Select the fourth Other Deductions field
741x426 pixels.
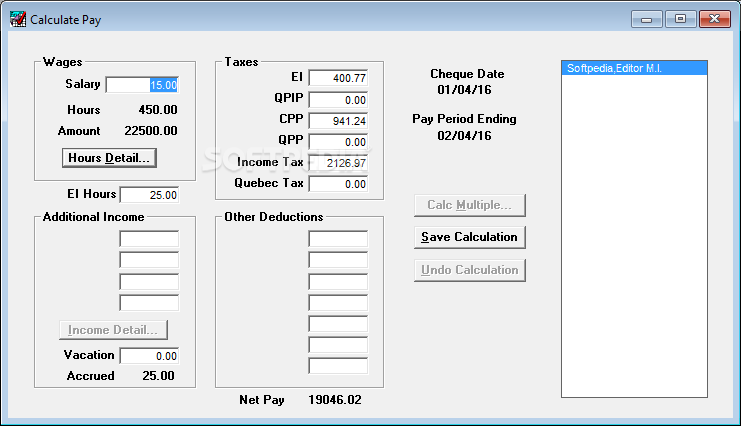pos(338,303)
